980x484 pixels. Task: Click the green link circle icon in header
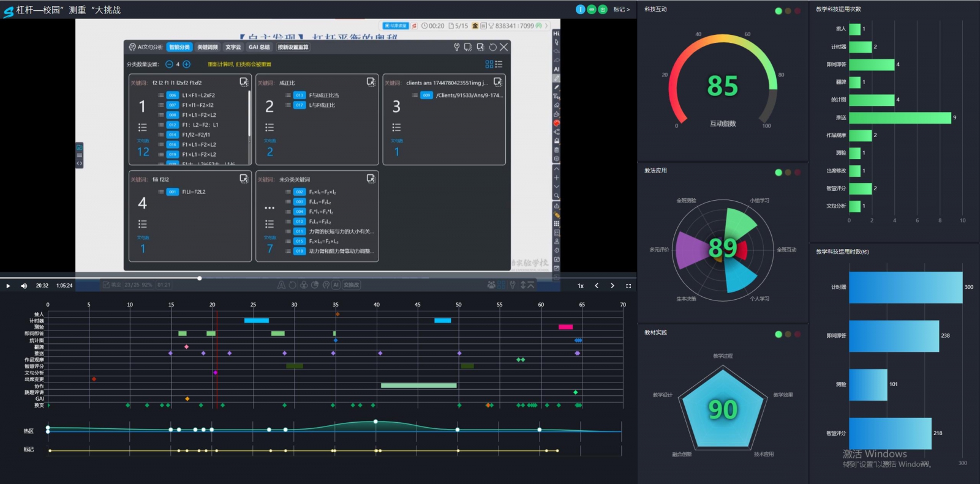592,9
